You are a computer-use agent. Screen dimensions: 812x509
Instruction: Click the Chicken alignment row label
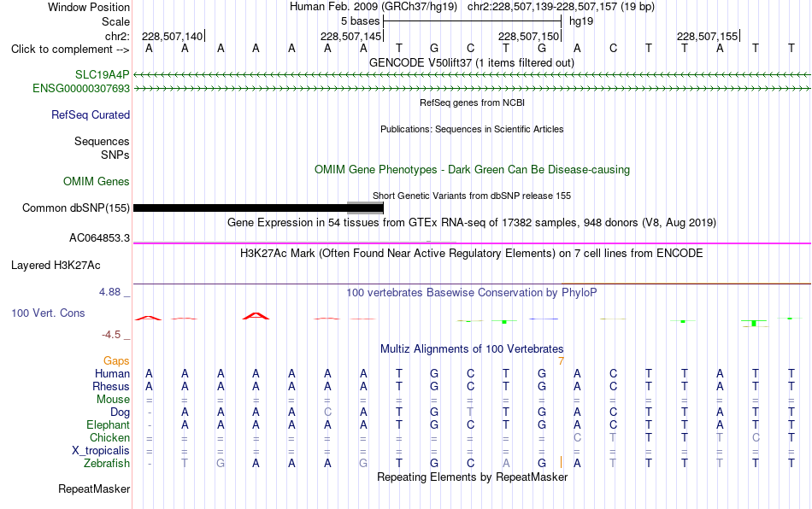(109, 437)
